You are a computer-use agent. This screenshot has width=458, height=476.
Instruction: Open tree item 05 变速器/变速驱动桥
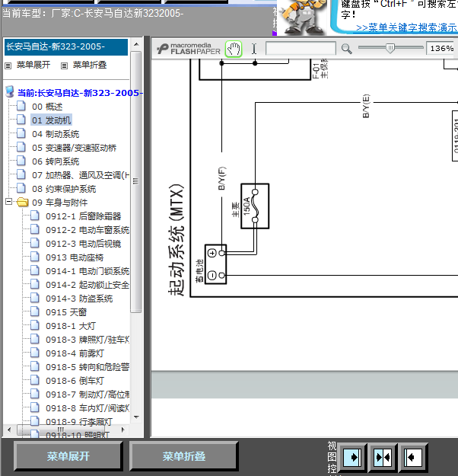tap(75, 148)
